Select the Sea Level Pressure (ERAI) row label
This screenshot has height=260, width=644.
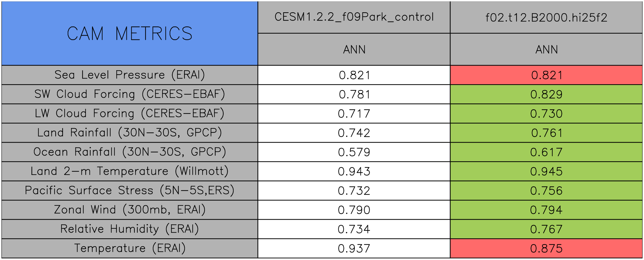[x=130, y=75]
